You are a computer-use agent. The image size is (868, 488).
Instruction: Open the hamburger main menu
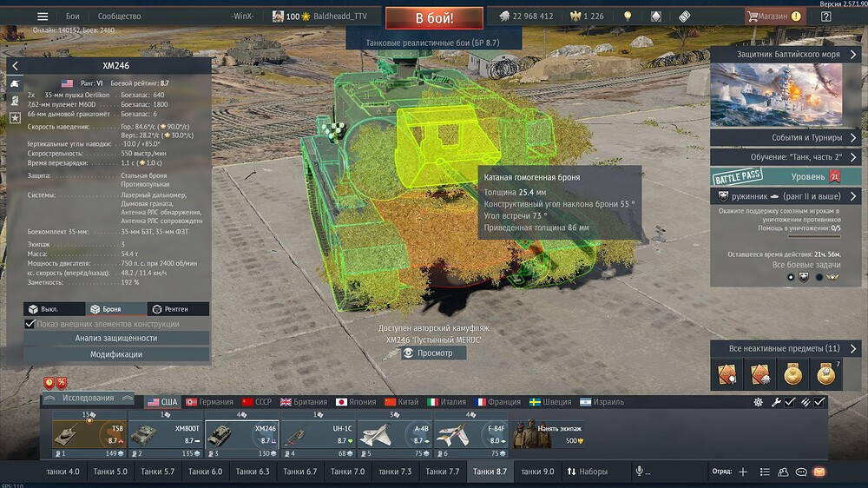point(42,16)
